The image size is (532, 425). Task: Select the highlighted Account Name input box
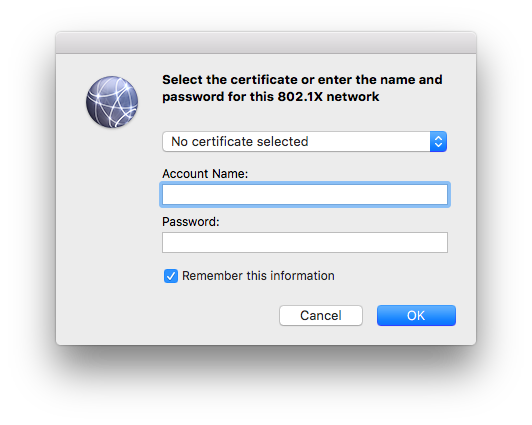pyautogui.click(x=305, y=194)
